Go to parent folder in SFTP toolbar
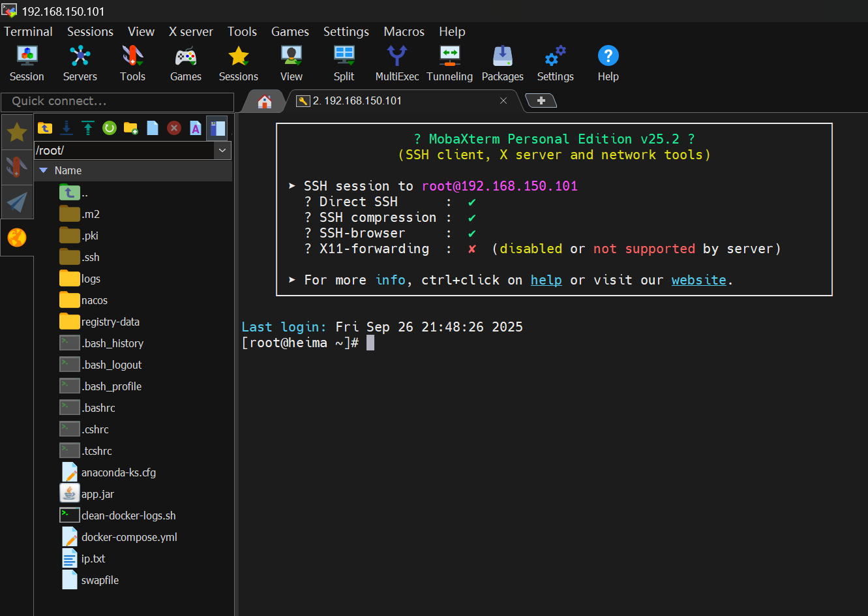Screen dimensions: 868x616 click(45, 128)
